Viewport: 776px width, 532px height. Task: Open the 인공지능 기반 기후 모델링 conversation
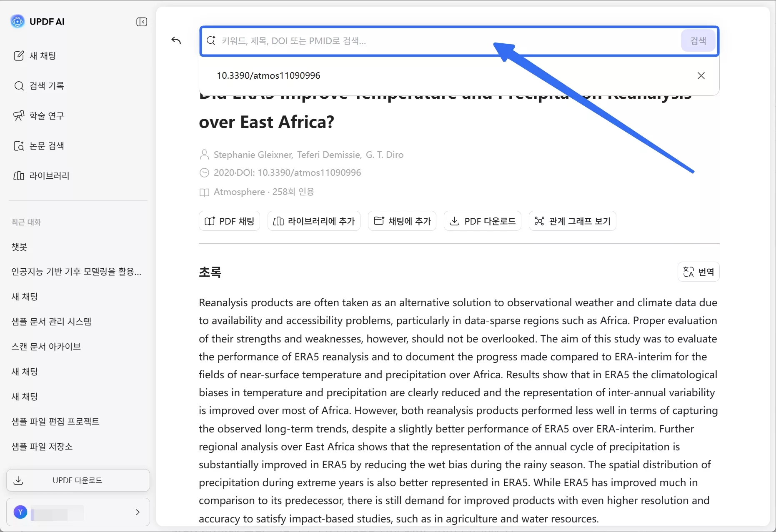click(76, 272)
